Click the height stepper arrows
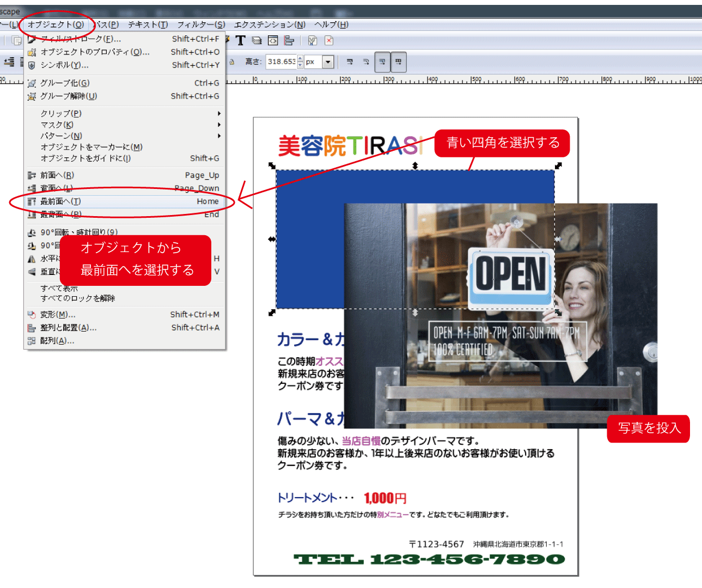The height and width of the screenshot is (588, 702). coord(300,62)
